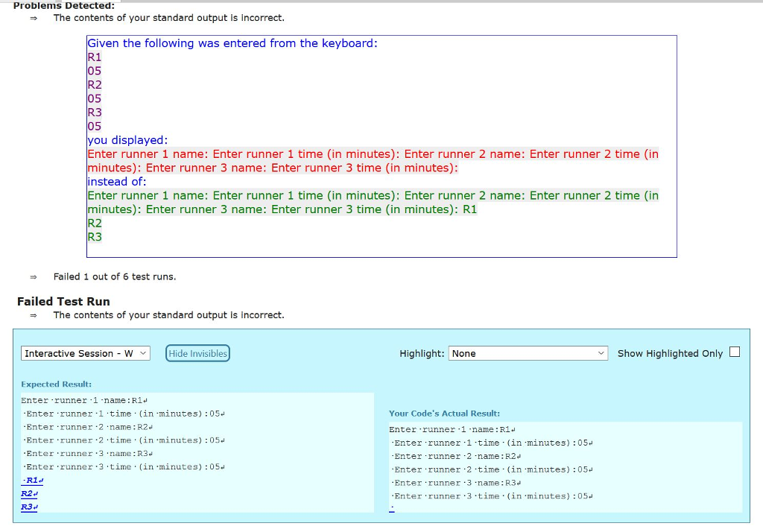Click the red 'you displayed' output text
Image resolution: width=763 pixels, height=532 pixels.
pos(373,161)
